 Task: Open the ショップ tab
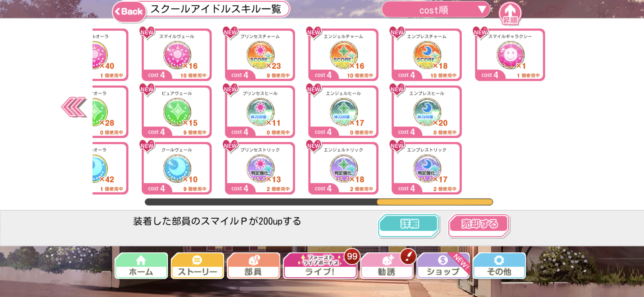tap(443, 266)
